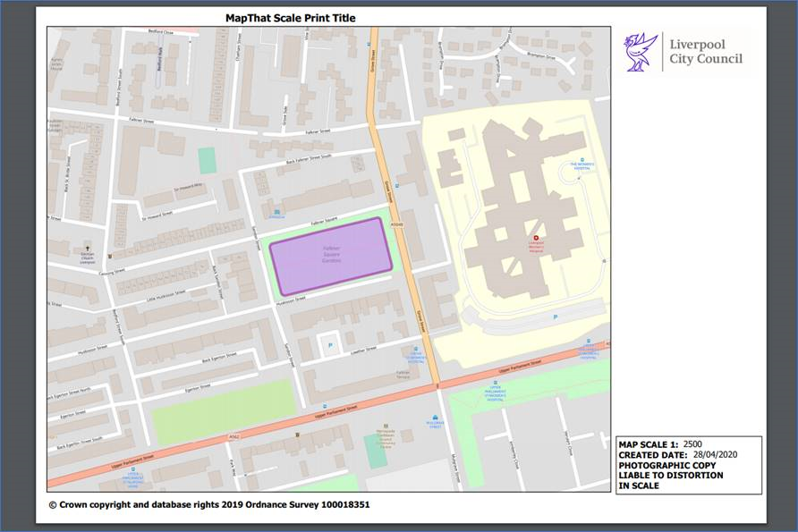The height and width of the screenshot is (532, 798).
Task: Click the bus stop icon on Grove Street near hospital
Action: coord(397,186)
